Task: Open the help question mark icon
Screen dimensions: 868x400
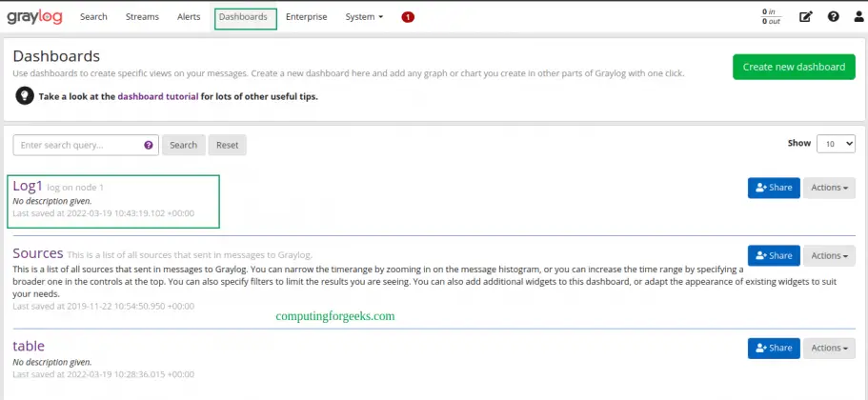Action: [833, 17]
